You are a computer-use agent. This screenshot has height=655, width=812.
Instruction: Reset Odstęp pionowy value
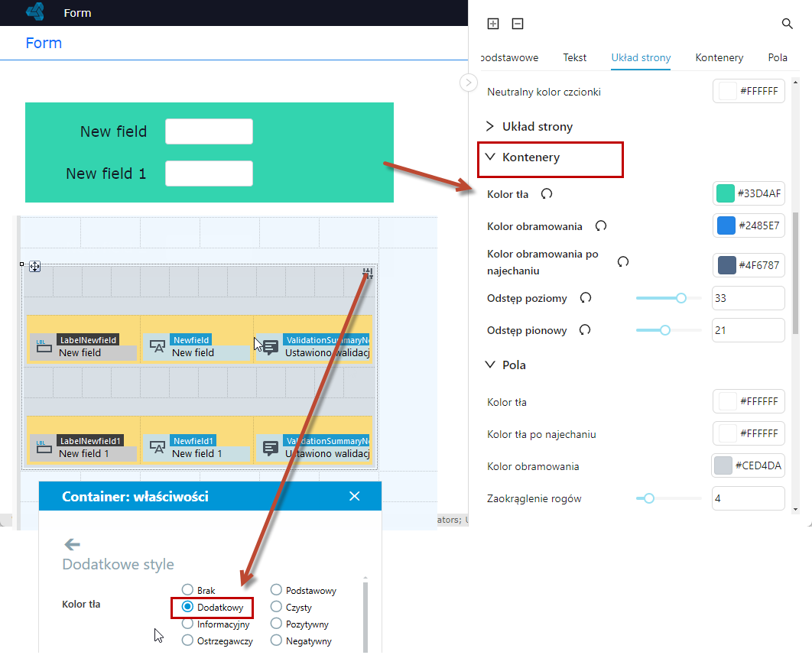(585, 330)
